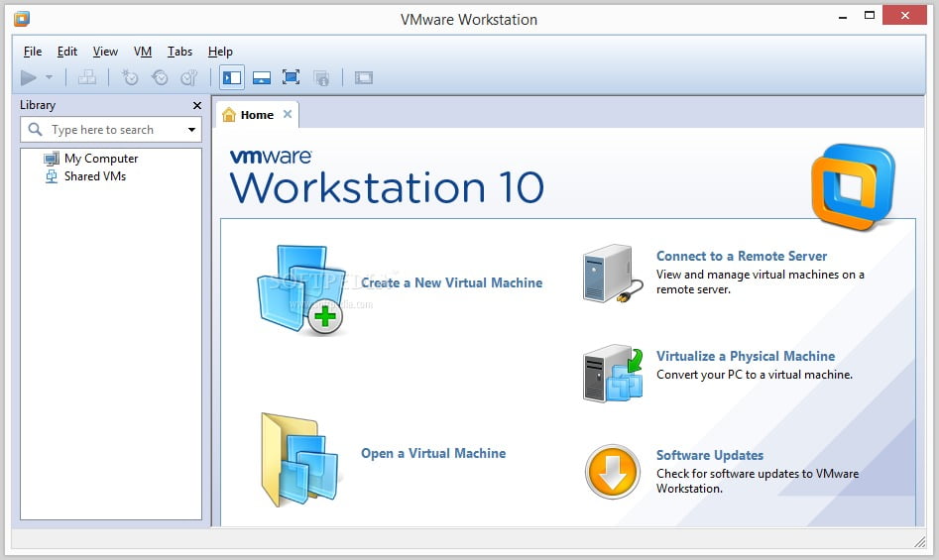The image size is (939, 560).
Task: Click the VMware title bar app icon
Action: tap(22, 19)
